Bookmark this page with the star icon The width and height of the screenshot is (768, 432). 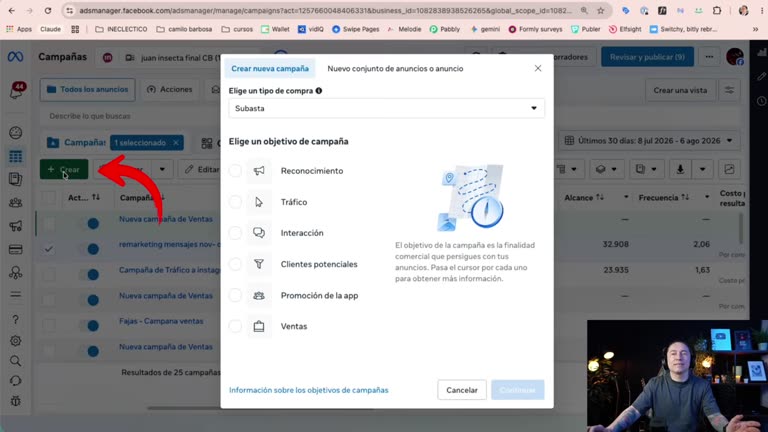pos(600,11)
